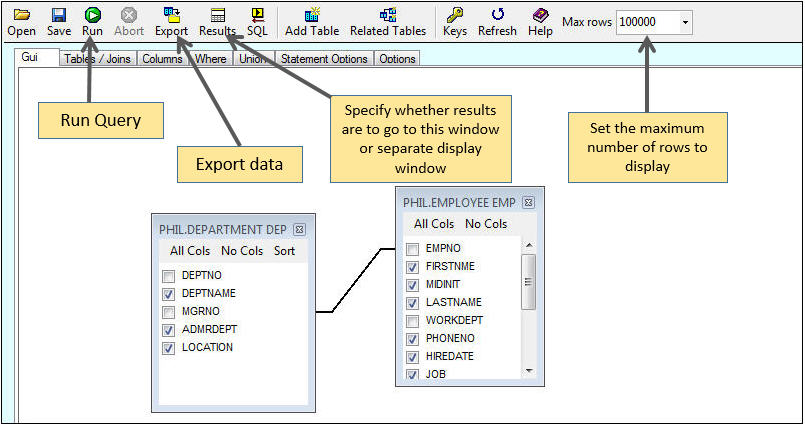Viewport: 805px width, 429px height.
Task: Click EMPLOYEE column list scrollbar thumb
Action: pos(529,282)
